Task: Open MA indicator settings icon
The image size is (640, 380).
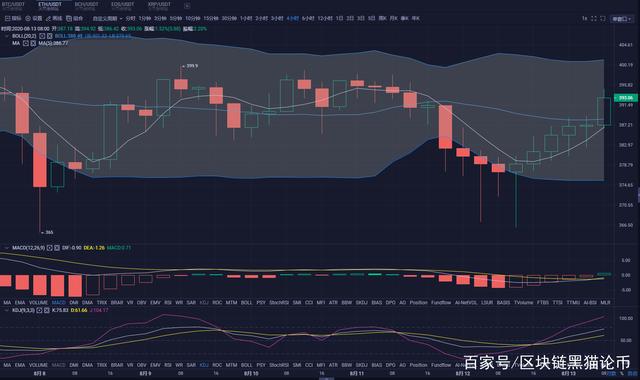Action: pos(26,43)
